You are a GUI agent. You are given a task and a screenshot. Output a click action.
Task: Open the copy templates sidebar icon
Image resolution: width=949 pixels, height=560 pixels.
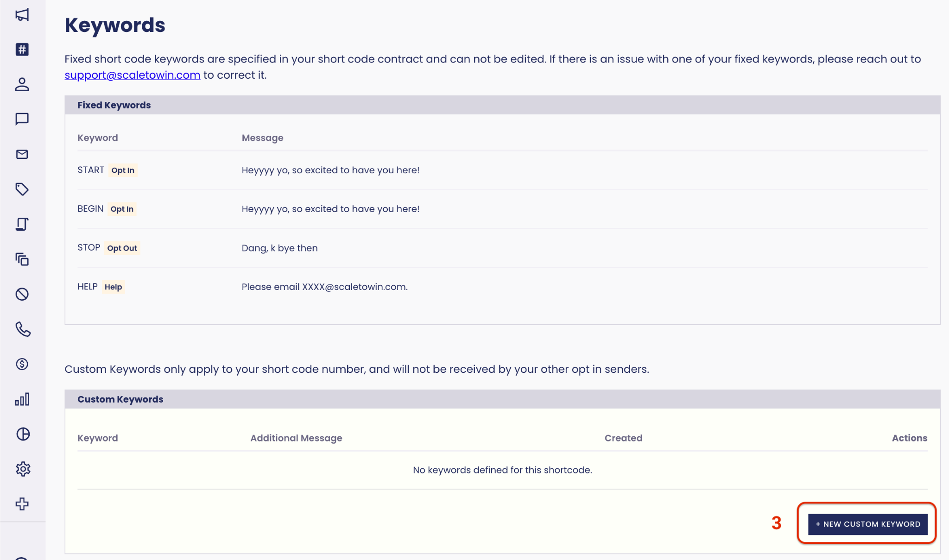click(22, 259)
